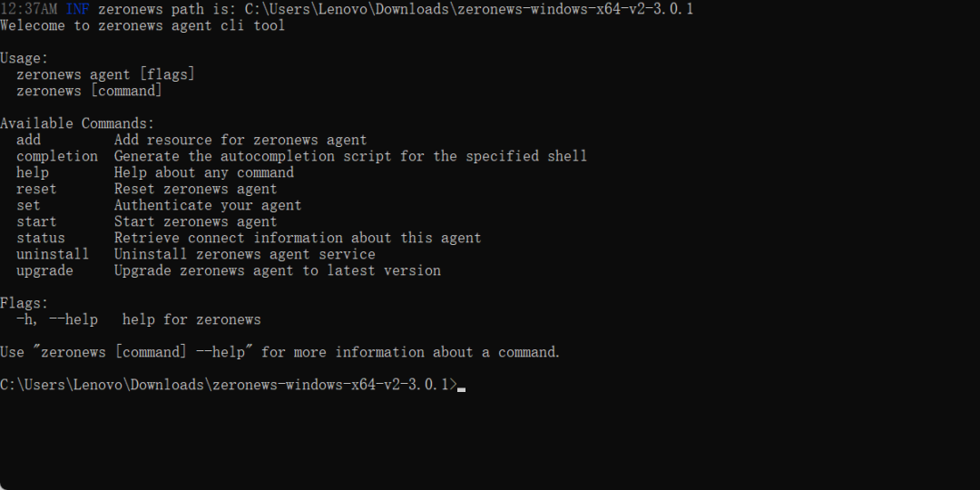The image size is (980, 490).
Task: Click the 'Use zeronews [command] --help' hint line
Action: coord(279,352)
